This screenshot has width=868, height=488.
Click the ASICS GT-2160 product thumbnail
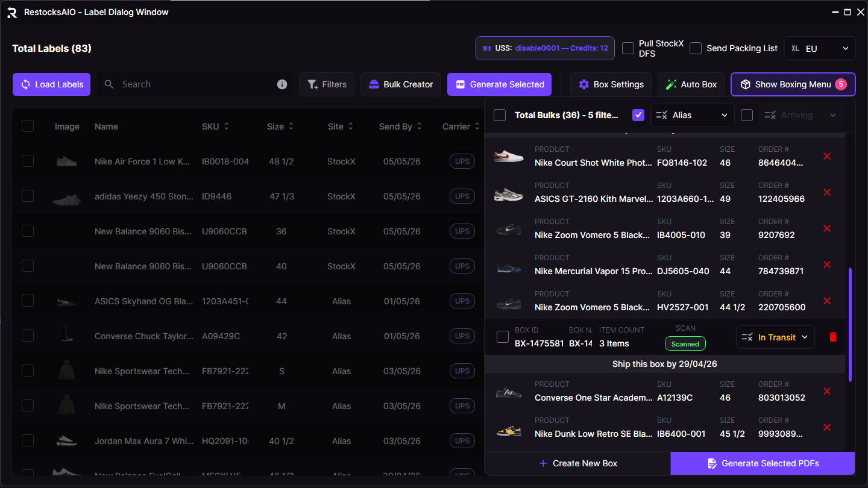pyautogui.click(x=508, y=193)
